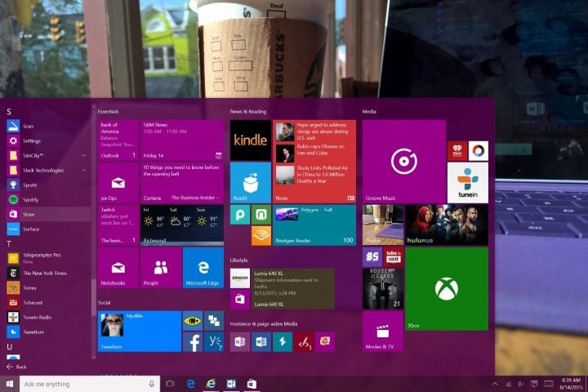Open the Microsoft Edge tile
The width and height of the screenshot is (588, 392).
point(203,268)
